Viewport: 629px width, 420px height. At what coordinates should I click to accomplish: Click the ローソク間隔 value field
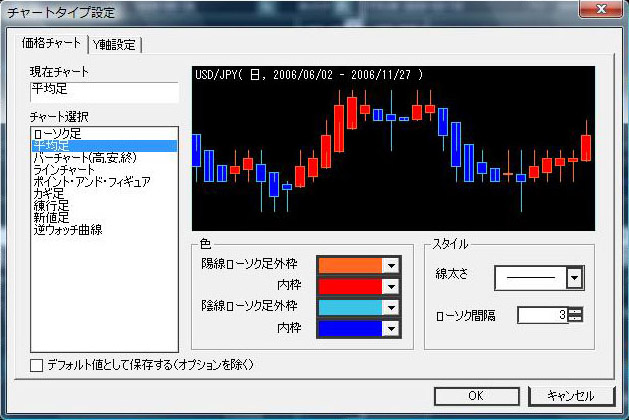542,315
